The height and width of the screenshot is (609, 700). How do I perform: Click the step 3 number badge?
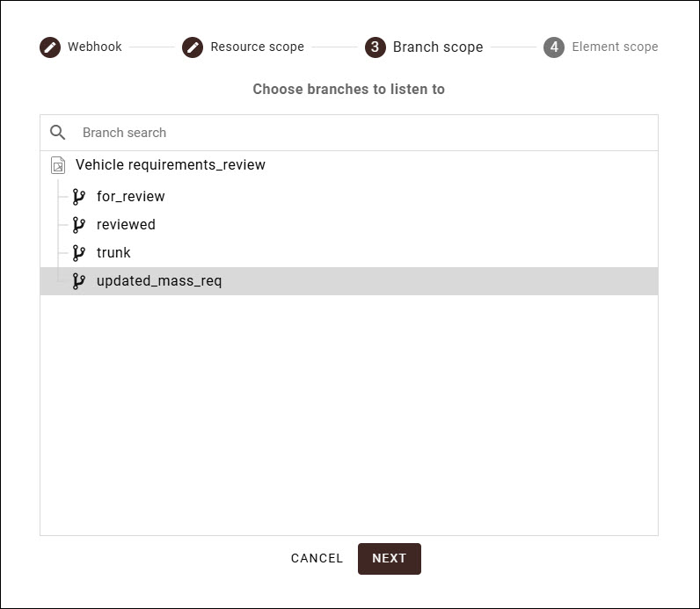376,47
